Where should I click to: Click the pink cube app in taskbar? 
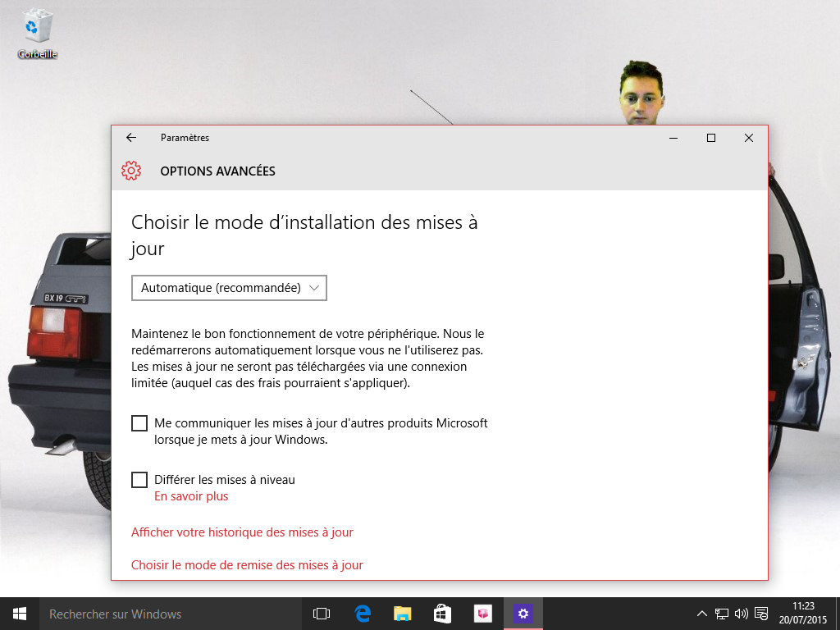482,614
